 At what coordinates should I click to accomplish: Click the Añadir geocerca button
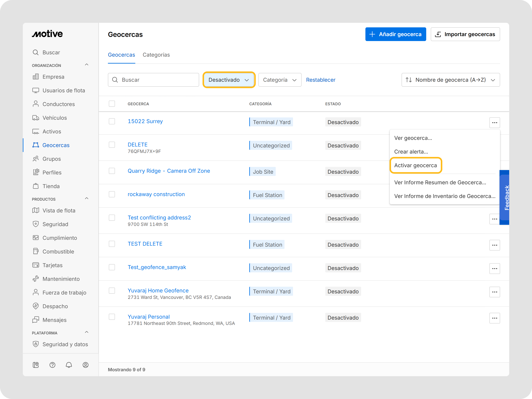coord(395,34)
